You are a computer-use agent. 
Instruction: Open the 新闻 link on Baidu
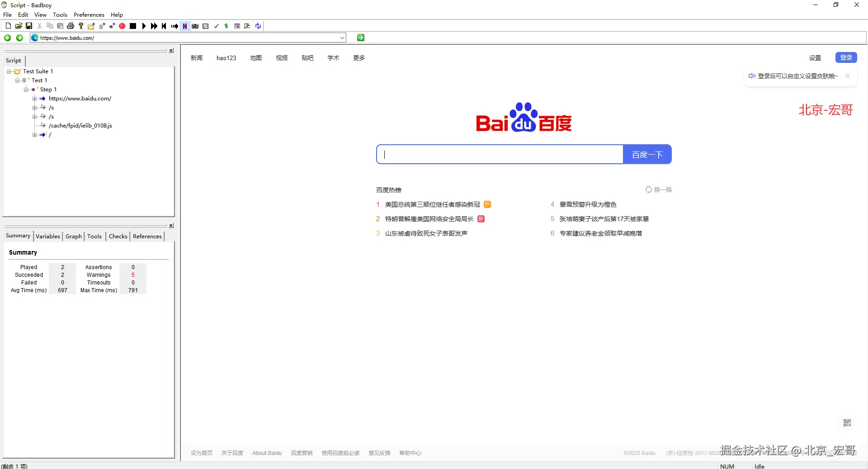click(x=197, y=58)
